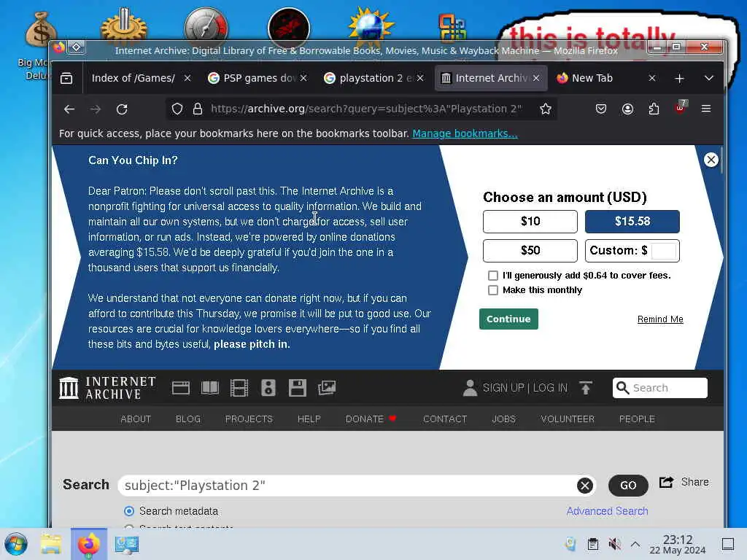The width and height of the screenshot is (747, 560).
Task: Select $15.58 donation amount
Action: [632, 222]
